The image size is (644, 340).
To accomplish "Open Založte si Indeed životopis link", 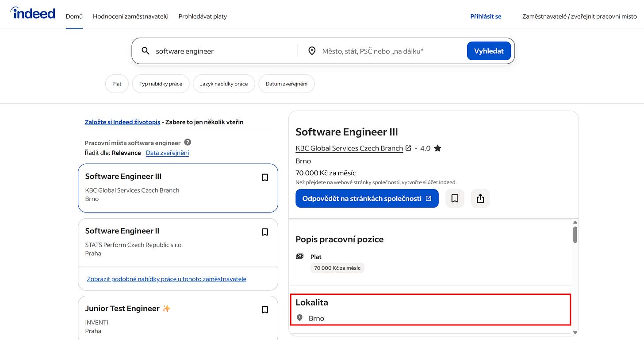I will pos(123,122).
